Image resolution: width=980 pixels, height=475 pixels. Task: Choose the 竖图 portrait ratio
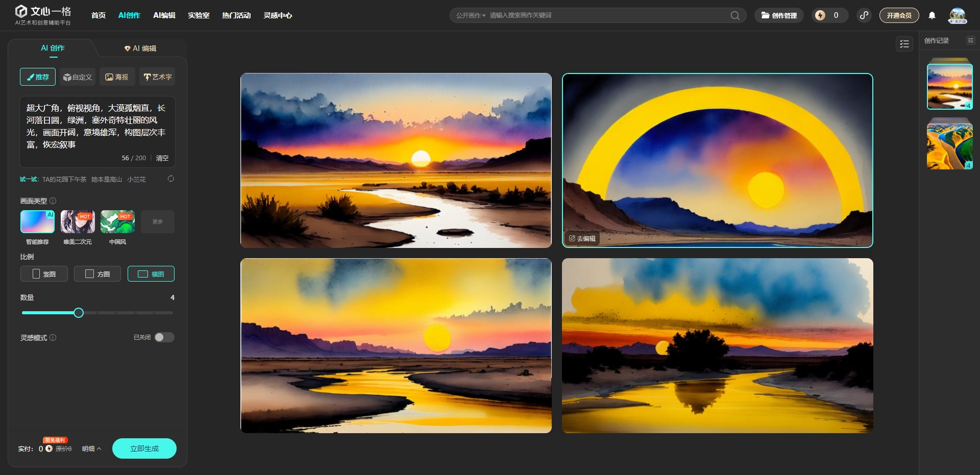(44, 274)
